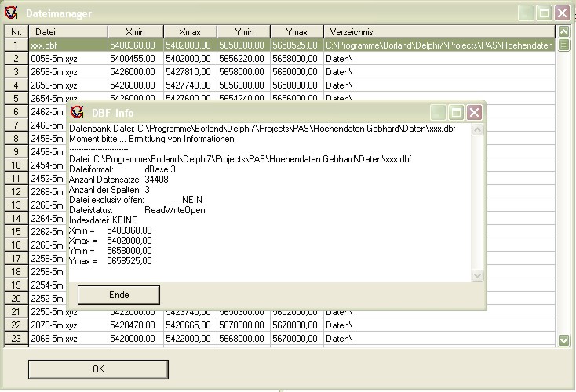Click Xmin value 5400455,00 in row 2
The height and width of the screenshot is (392, 576).
pyautogui.click(x=136, y=59)
